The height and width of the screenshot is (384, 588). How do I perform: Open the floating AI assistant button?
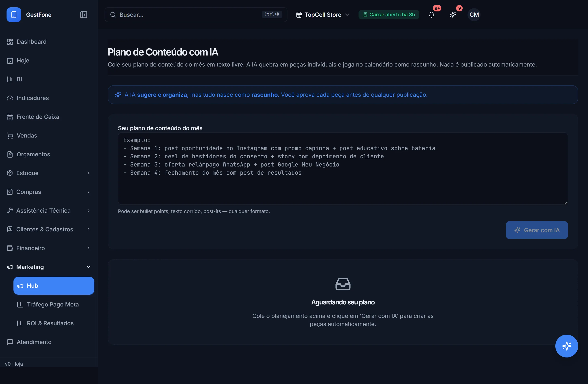(x=567, y=346)
